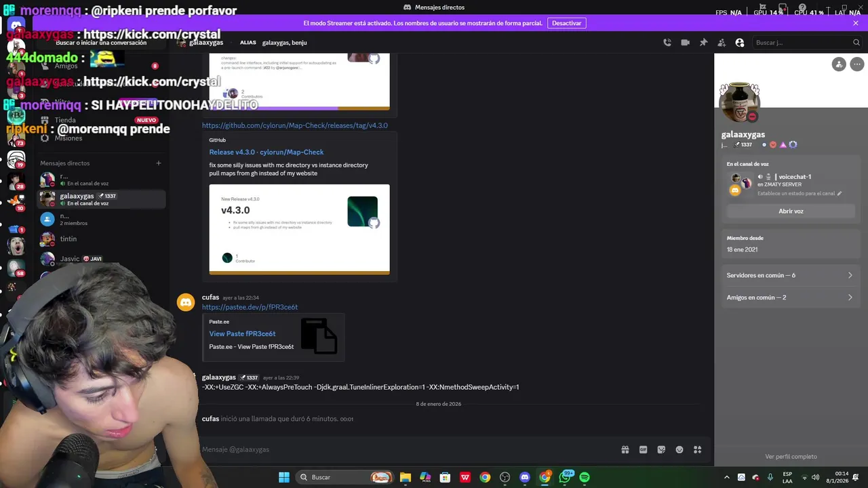The image size is (868, 488).
Task: Create a new DM with plus icon
Action: pyautogui.click(x=159, y=163)
